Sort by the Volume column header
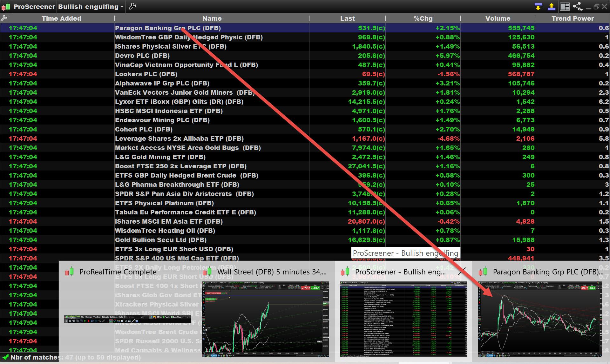The height and width of the screenshot is (364, 610). [498, 18]
